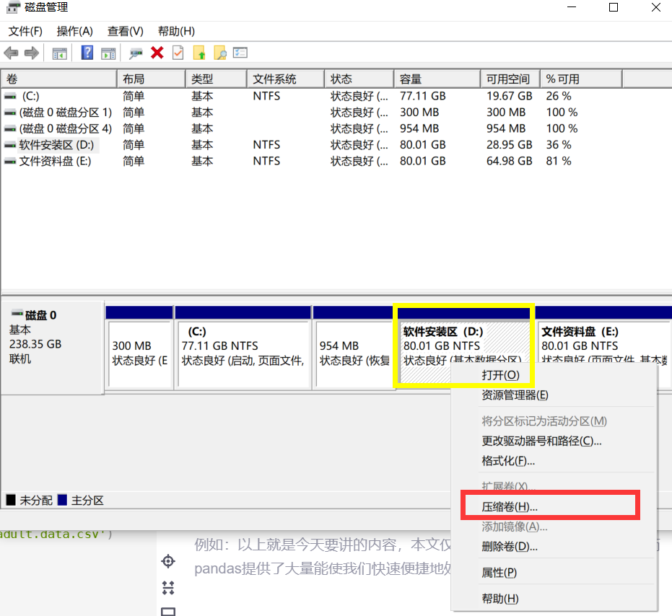
Task: Sort by the 容量 column header
Action: point(437,79)
